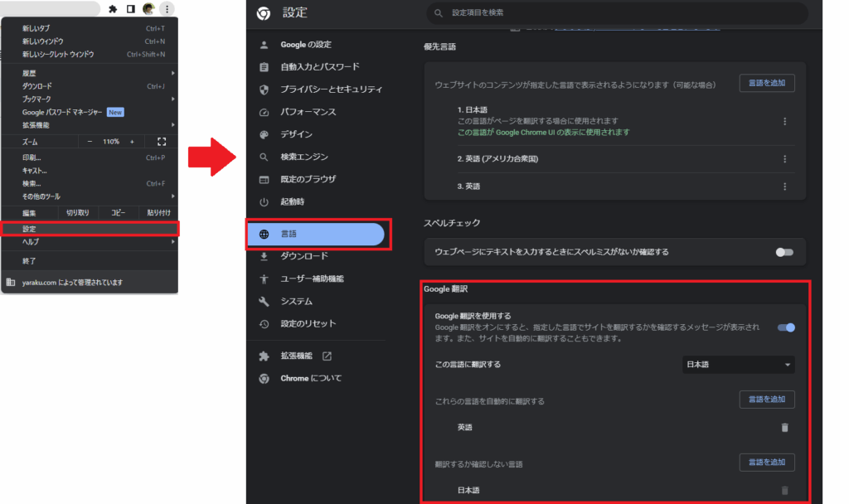The height and width of the screenshot is (504, 849).
Task: Click the Google の設定 person icon
Action: click(x=264, y=45)
